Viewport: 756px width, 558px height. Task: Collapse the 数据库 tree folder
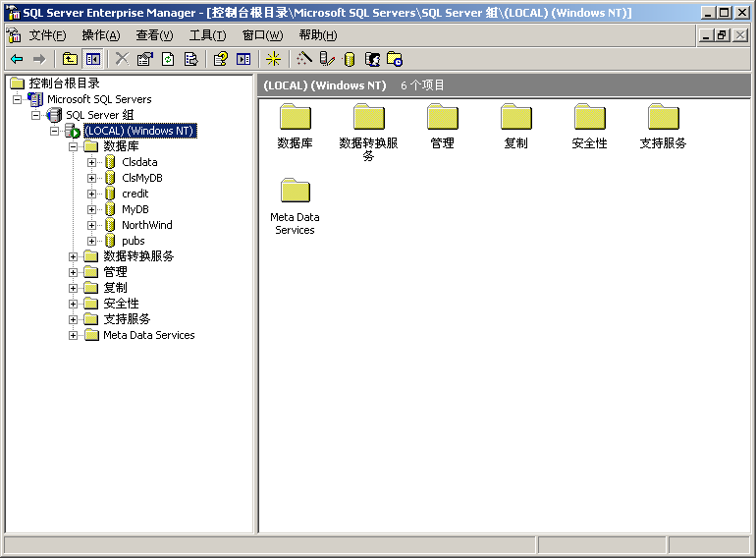(73, 146)
